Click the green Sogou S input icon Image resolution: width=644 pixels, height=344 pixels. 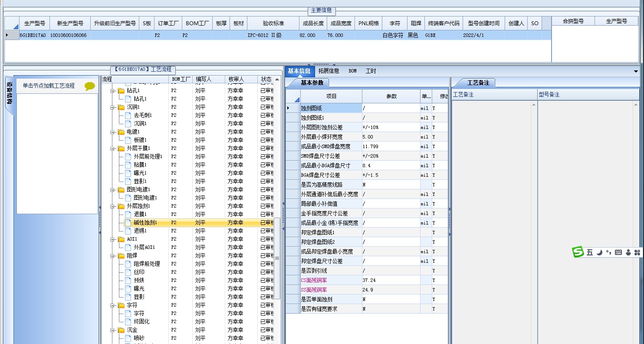[x=578, y=252]
